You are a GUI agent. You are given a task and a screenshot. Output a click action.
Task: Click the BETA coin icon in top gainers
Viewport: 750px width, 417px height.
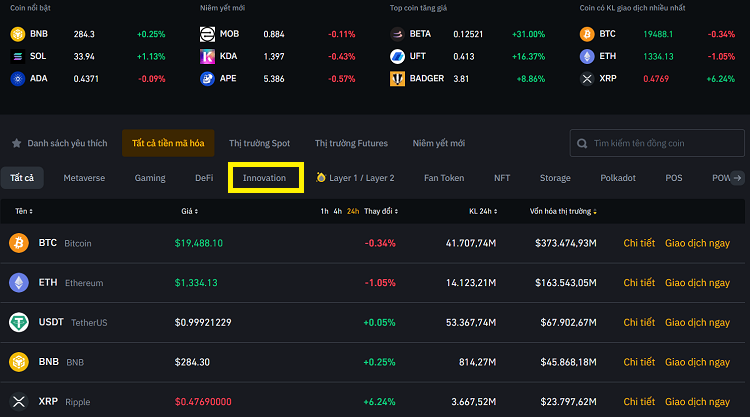point(397,33)
